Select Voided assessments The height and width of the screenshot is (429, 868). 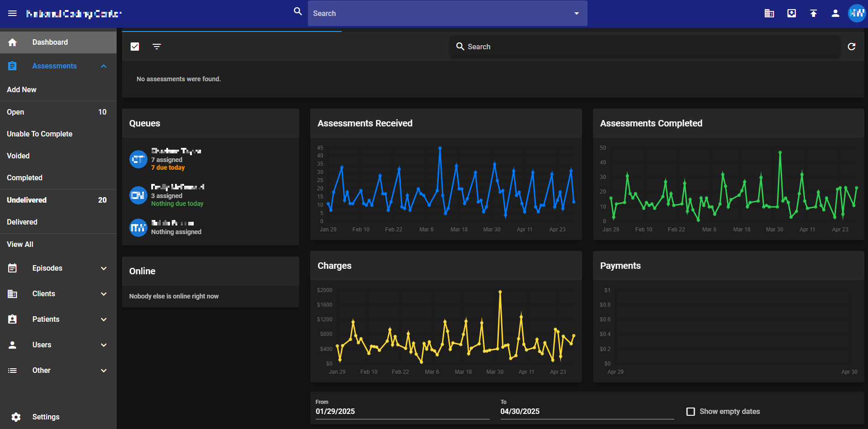click(58, 156)
